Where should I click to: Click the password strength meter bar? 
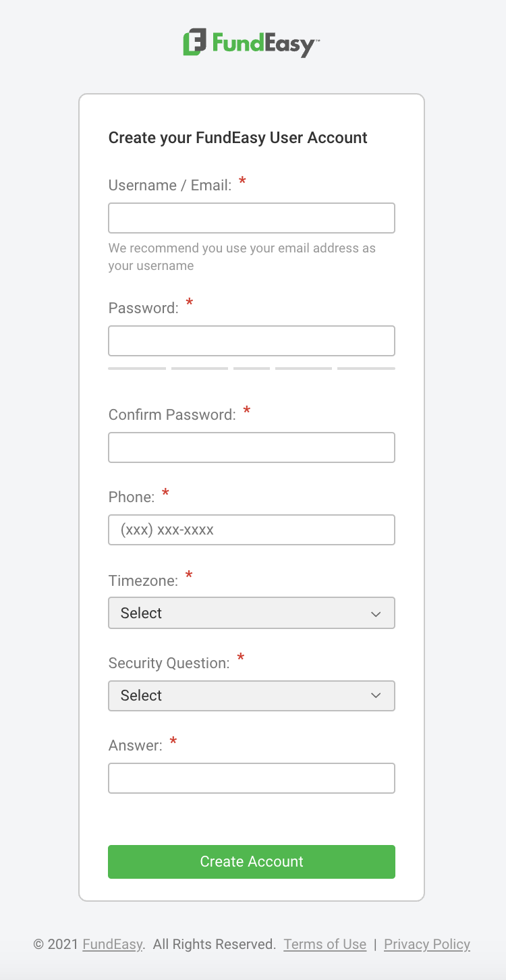(x=251, y=369)
